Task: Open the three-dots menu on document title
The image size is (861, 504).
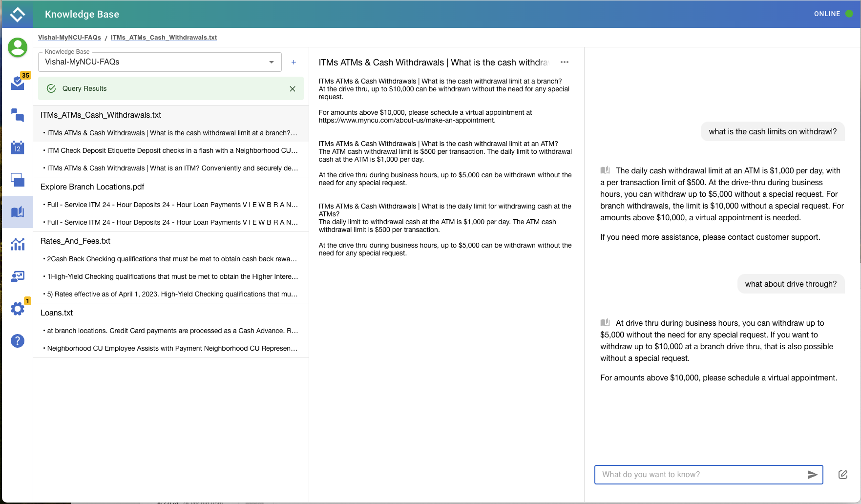Action: [x=565, y=62]
